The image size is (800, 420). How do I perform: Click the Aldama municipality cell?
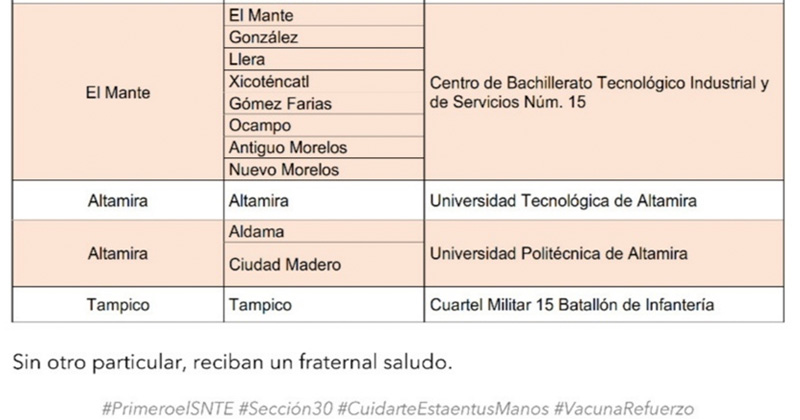[x=258, y=232]
